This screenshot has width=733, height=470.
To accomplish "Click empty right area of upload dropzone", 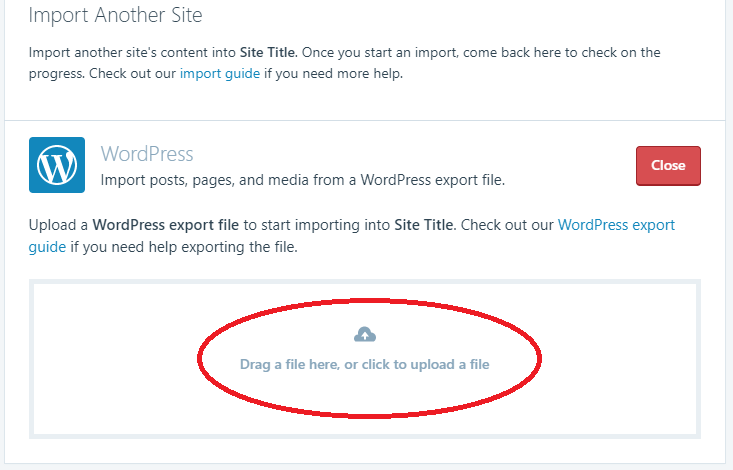I will 617,359.
